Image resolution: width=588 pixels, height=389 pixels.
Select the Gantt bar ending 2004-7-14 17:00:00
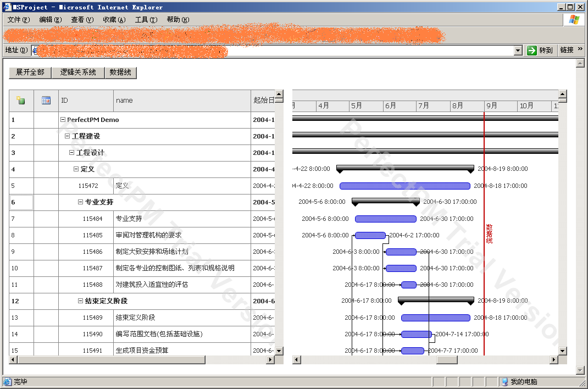point(416,334)
